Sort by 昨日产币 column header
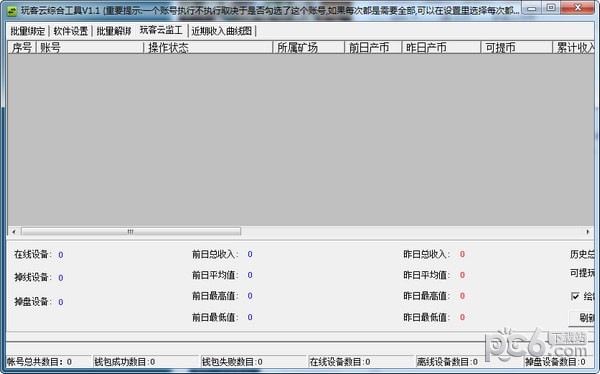 coord(441,47)
